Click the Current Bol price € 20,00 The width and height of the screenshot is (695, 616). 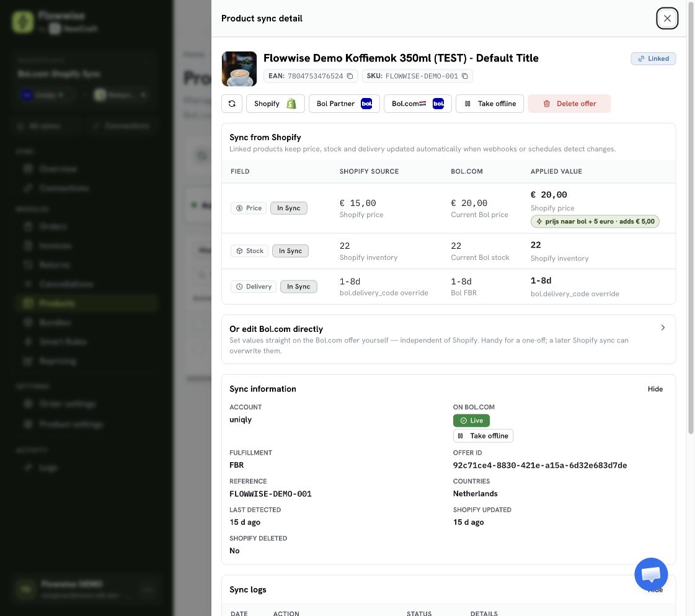point(469,203)
